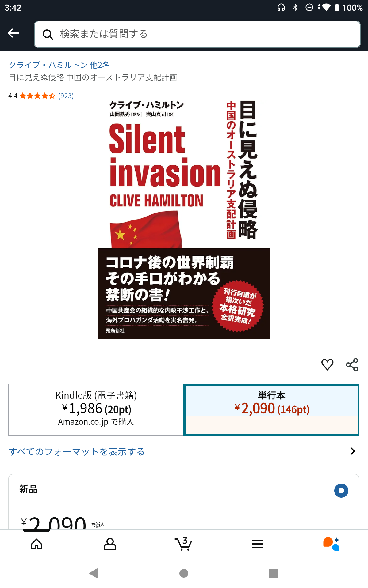The image size is (368, 588).
Task: Open the share icon
Action: point(352,364)
